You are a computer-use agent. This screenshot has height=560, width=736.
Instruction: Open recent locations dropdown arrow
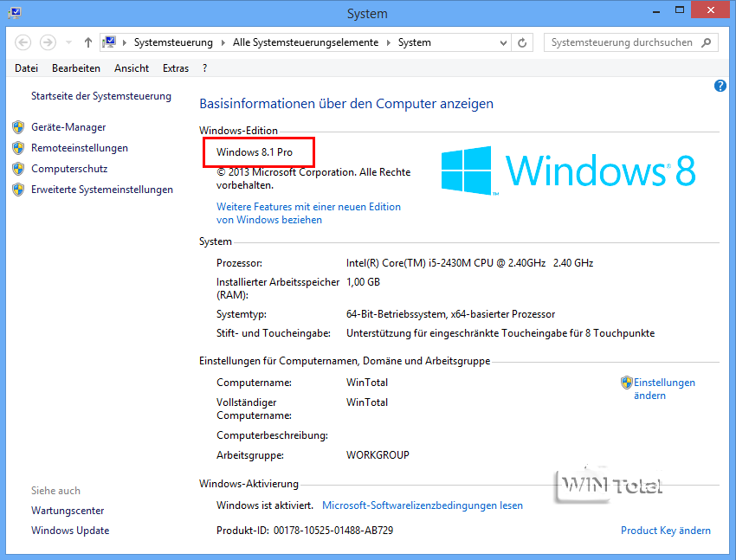point(68,42)
